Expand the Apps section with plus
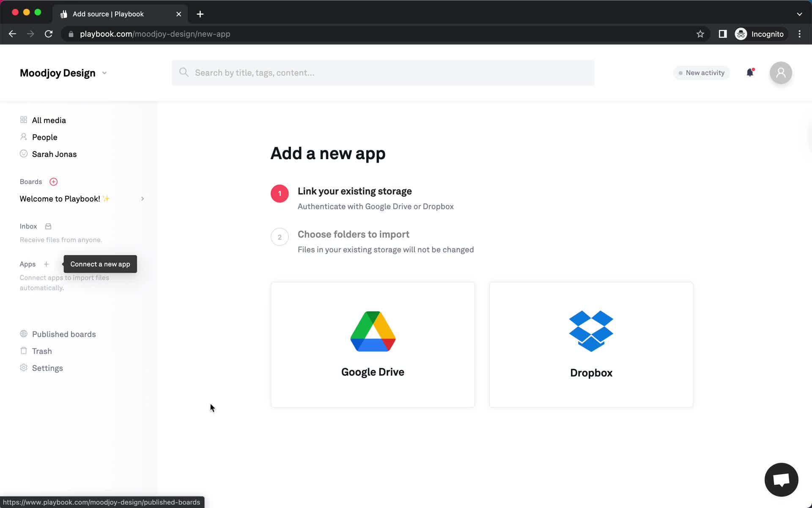 click(x=46, y=264)
